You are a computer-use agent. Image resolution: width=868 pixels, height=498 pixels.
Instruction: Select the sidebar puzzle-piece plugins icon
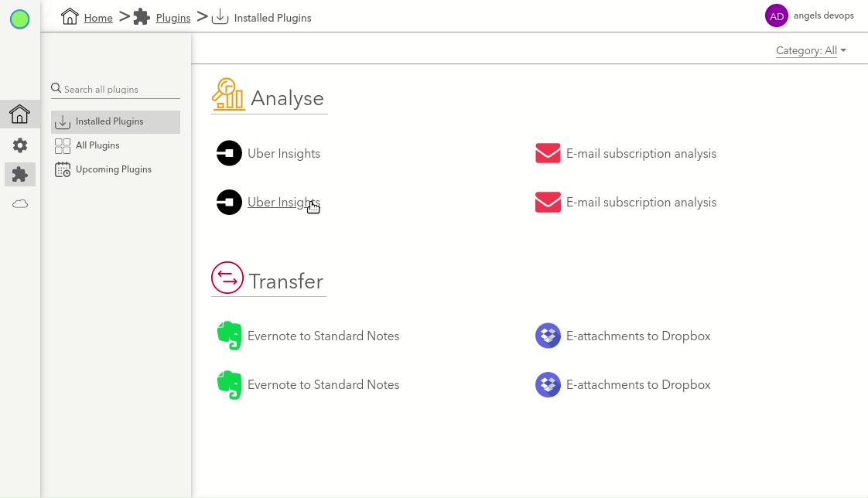[20, 175]
